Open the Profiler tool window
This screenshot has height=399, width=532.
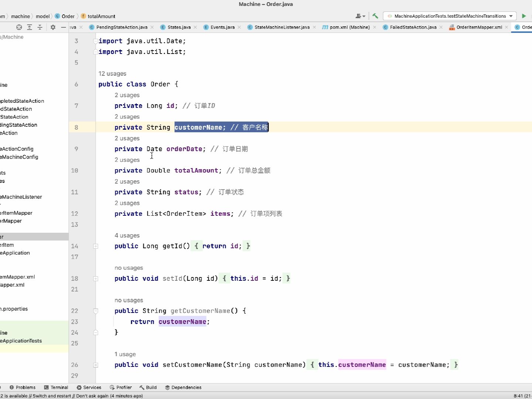pos(120,388)
